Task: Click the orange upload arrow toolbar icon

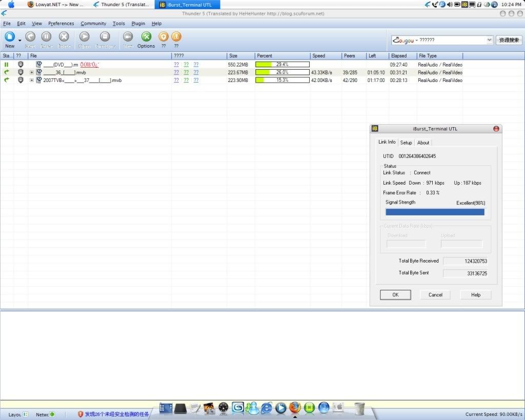Action: tap(176, 37)
